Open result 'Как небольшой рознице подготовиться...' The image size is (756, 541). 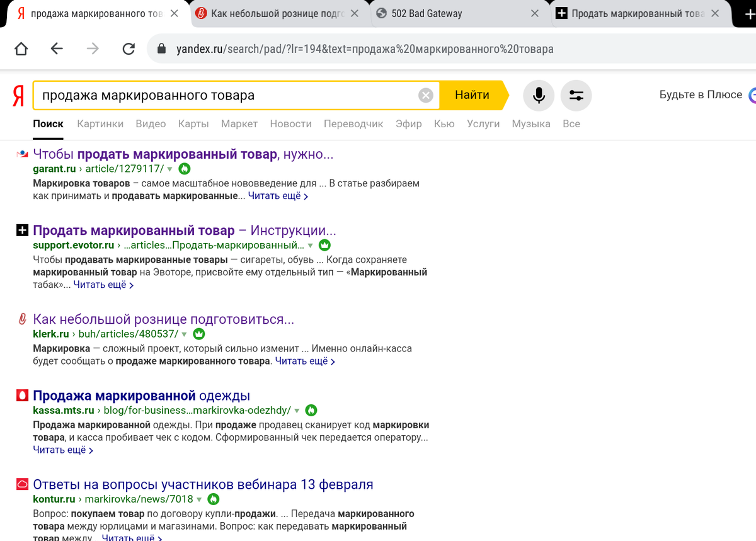click(x=164, y=319)
